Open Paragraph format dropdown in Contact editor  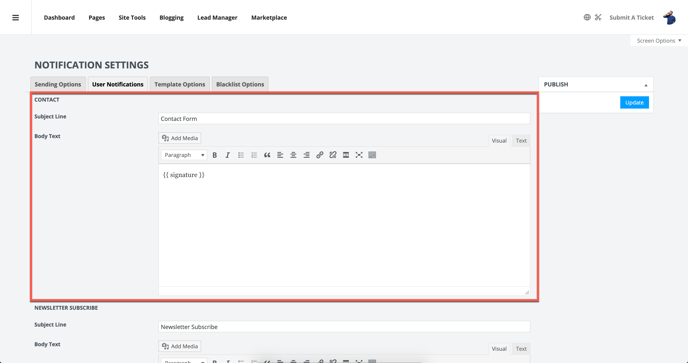point(184,155)
